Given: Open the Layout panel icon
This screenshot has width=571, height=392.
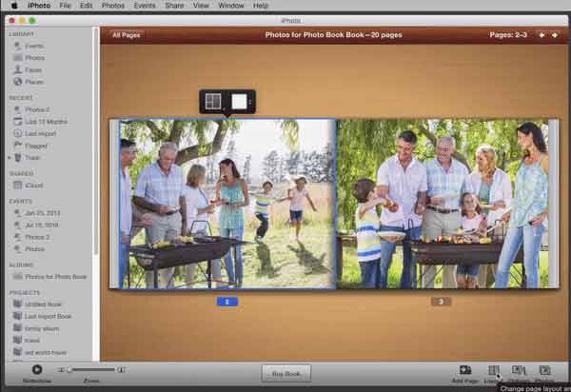Looking at the screenshot, I should 493,370.
